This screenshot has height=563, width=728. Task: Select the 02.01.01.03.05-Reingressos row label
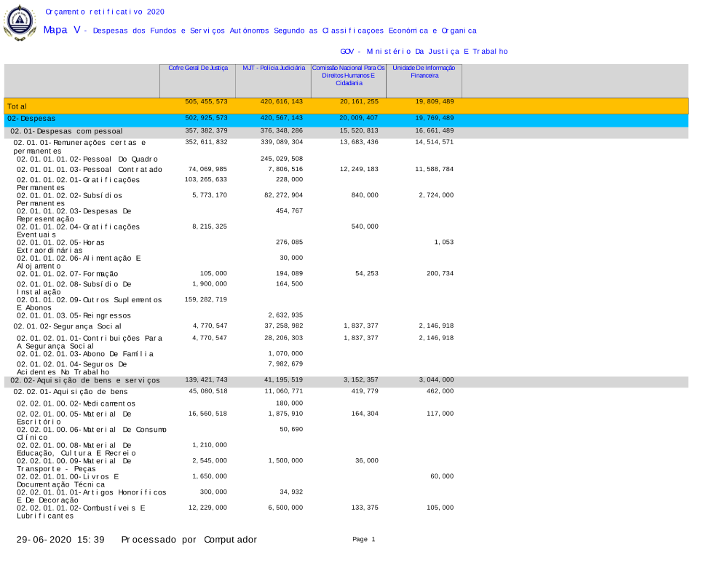(74, 316)
